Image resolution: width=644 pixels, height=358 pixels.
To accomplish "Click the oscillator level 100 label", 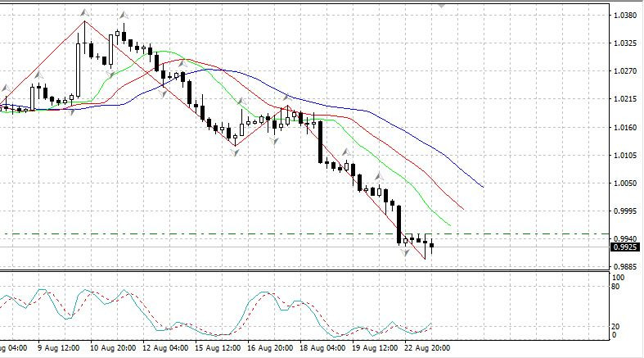I will coord(618,278).
